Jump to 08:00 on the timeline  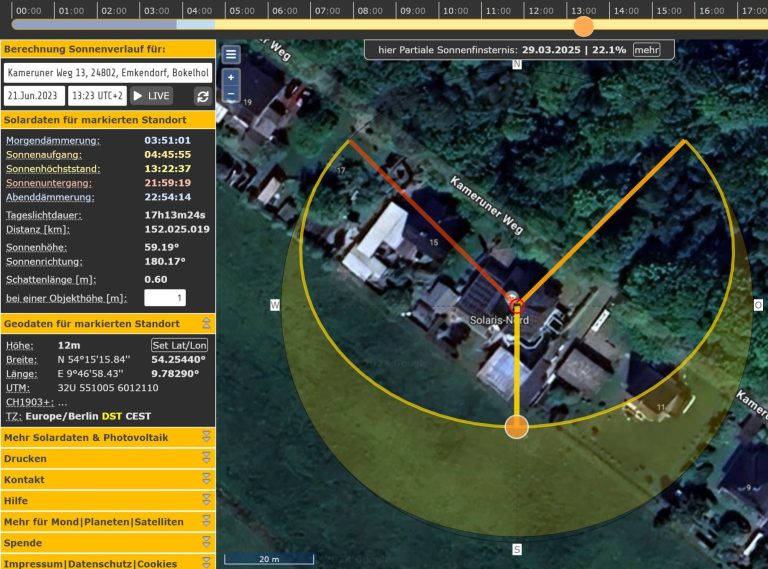pos(370,11)
